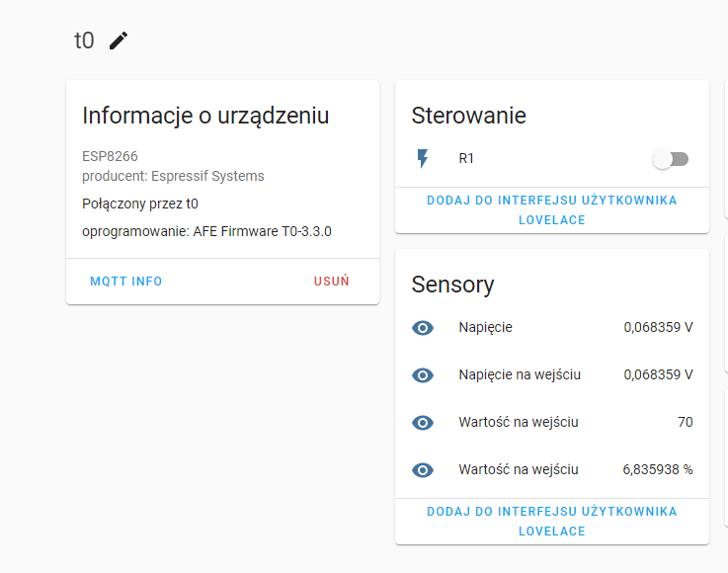Click the pencil edit icon beside t0
The image size is (728, 573).
[119, 41]
